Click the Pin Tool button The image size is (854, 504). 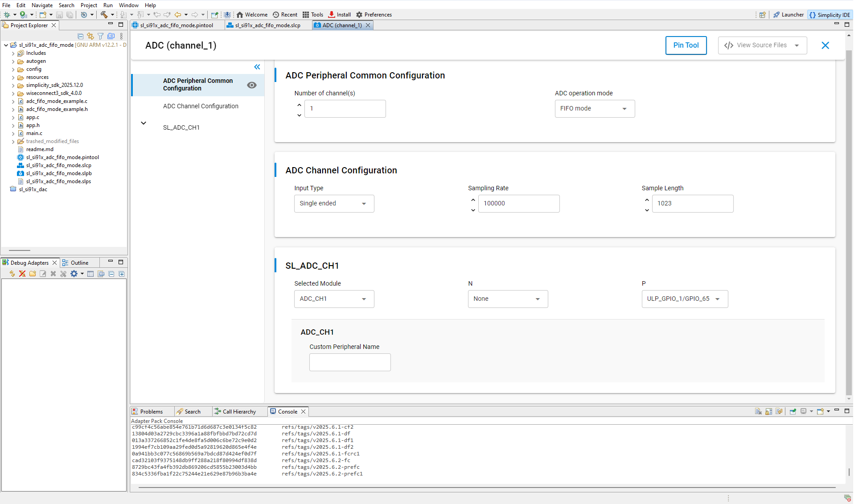[686, 45]
